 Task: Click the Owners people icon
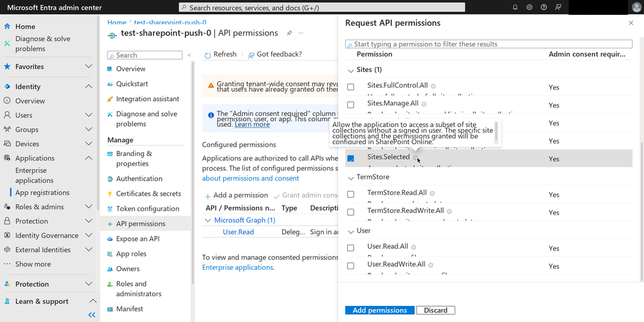(109, 269)
